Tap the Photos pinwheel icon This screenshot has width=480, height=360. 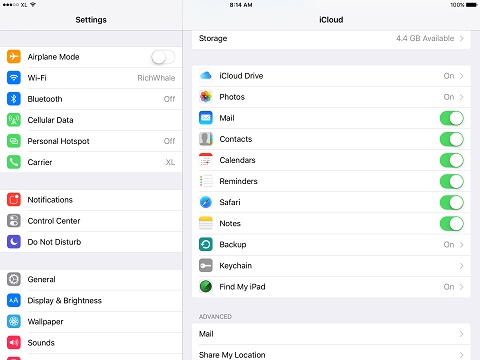[x=206, y=97]
